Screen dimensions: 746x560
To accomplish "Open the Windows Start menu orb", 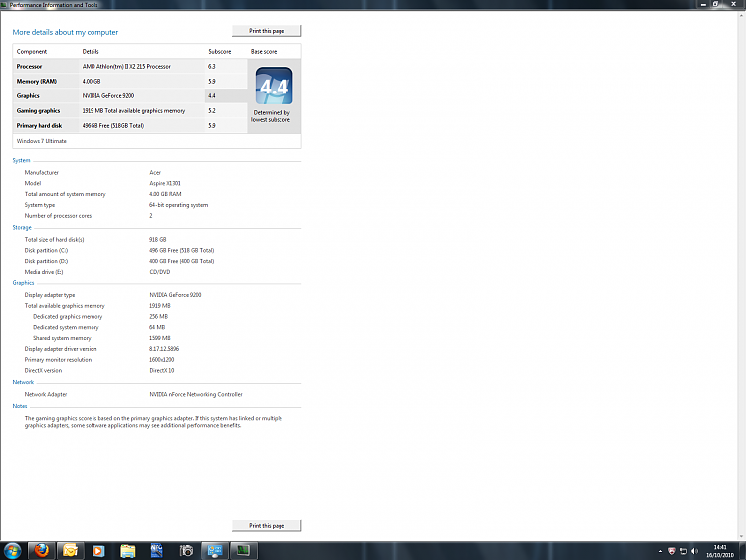I will [12, 551].
